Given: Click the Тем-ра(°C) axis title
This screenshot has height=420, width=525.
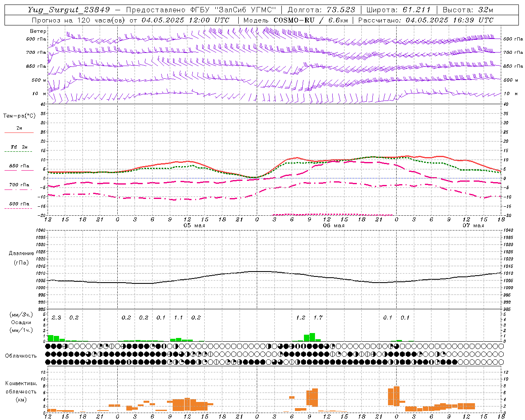Looking at the screenshot, I should 19,116.
